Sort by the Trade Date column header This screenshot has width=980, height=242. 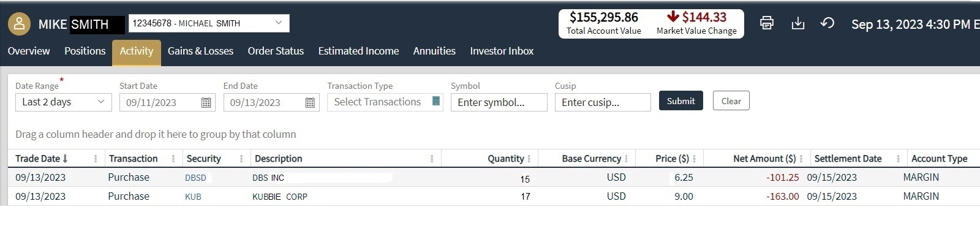(x=41, y=159)
